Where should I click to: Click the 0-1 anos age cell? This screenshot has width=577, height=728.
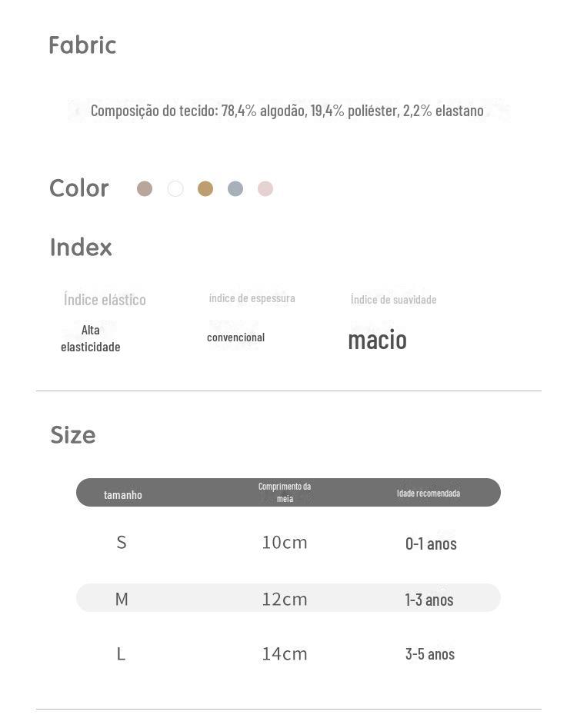(431, 544)
